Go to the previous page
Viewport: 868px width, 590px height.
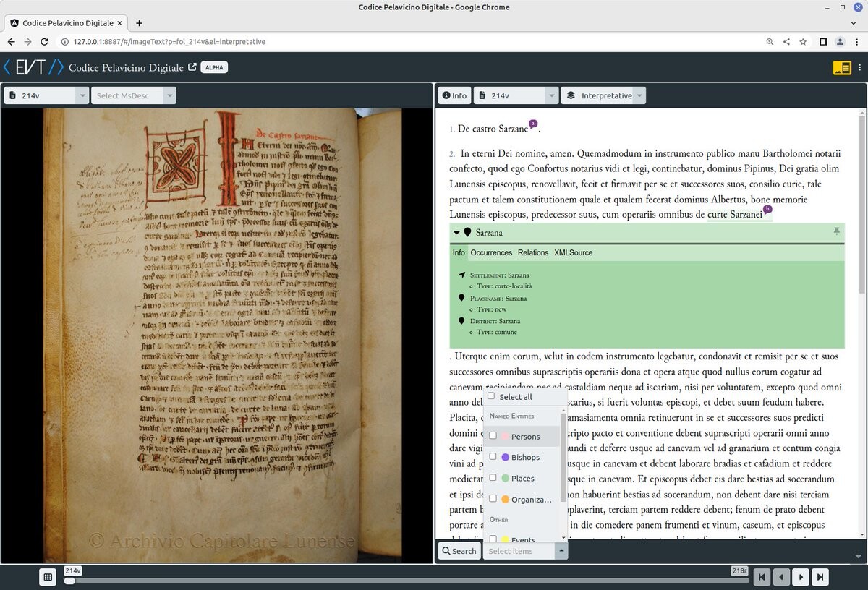[781, 577]
